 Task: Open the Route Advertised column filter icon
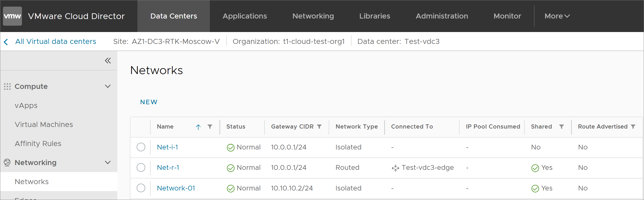[x=633, y=127]
